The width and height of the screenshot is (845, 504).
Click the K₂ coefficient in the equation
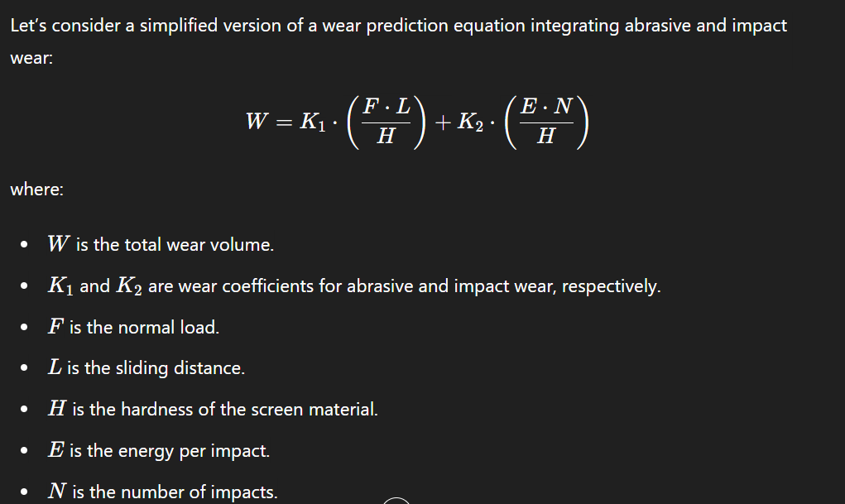coord(470,122)
